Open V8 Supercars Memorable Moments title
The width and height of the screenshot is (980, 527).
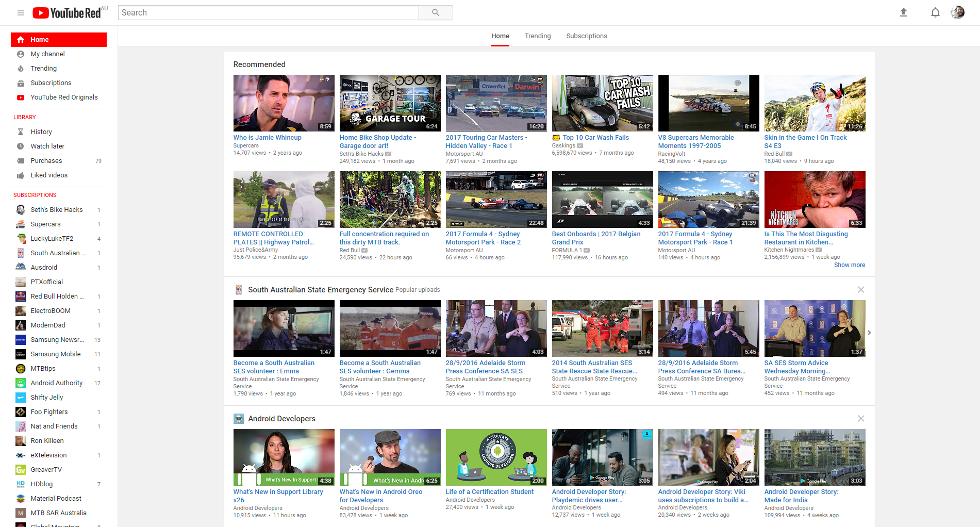696,142
